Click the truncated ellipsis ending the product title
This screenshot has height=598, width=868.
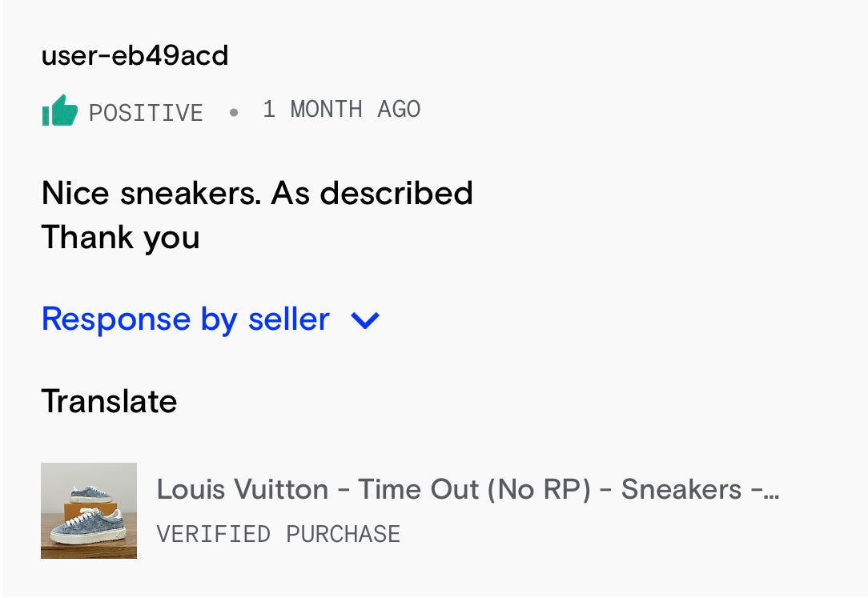point(771,490)
